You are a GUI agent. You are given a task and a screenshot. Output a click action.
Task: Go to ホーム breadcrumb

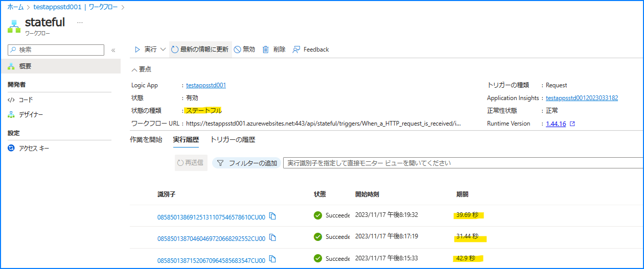(15, 7)
